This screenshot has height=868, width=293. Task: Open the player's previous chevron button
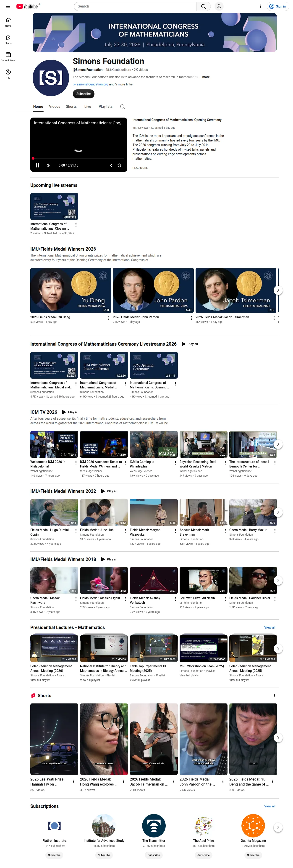click(x=111, y=165)
